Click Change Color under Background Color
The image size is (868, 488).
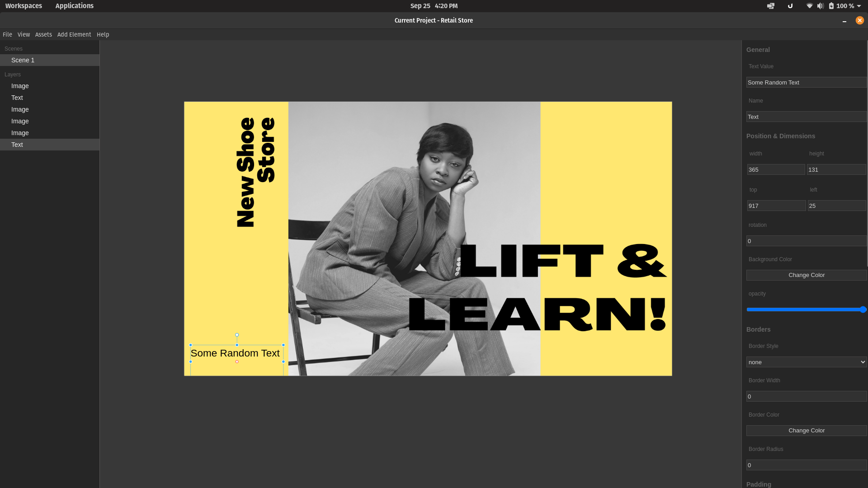click(x=806, y=275)
